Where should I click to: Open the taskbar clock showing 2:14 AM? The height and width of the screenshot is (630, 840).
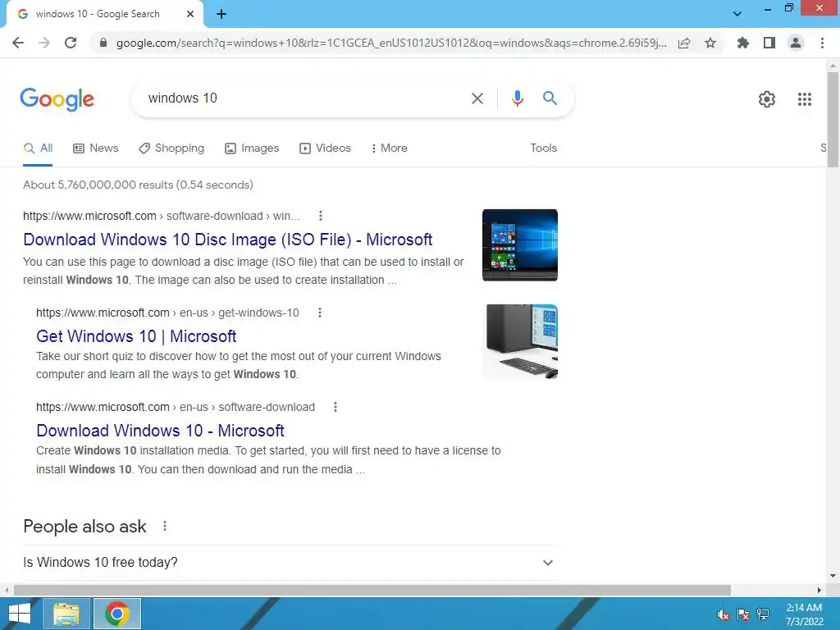[804, 614]
